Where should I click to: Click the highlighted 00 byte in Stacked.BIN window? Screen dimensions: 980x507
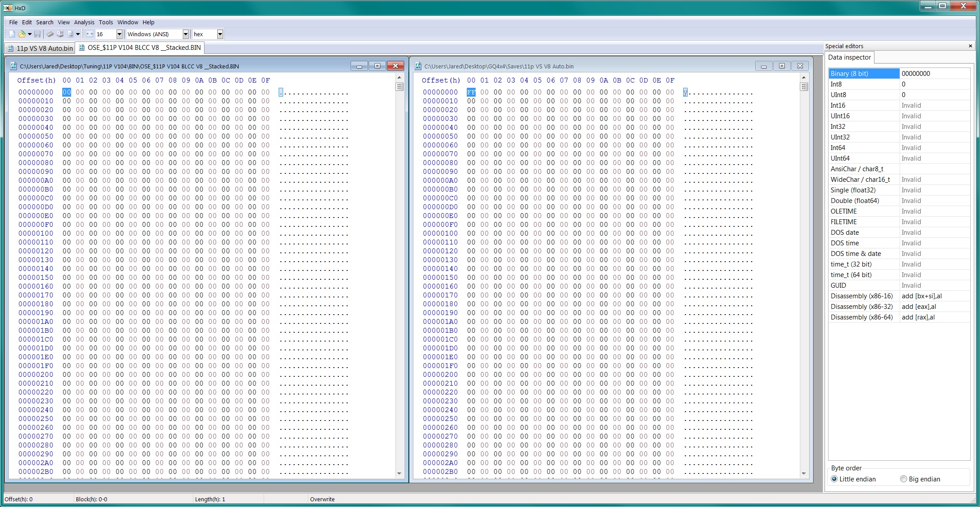(67, 92)
